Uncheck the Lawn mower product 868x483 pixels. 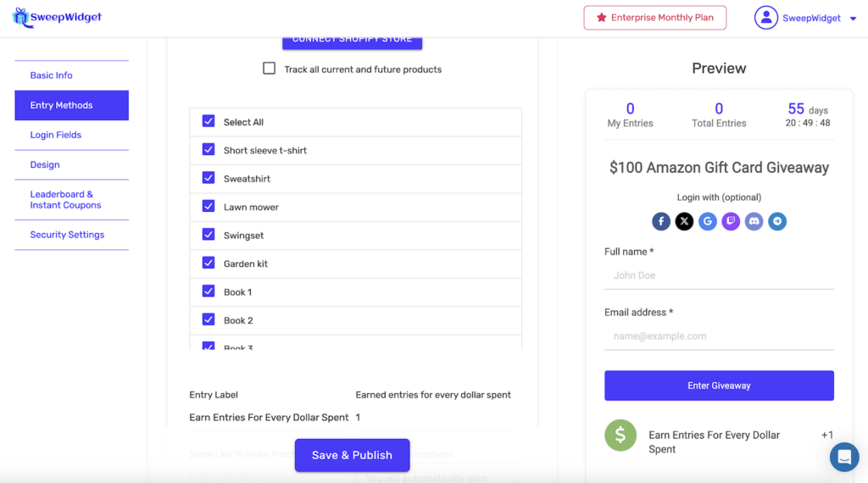click(x=209, y=206)
